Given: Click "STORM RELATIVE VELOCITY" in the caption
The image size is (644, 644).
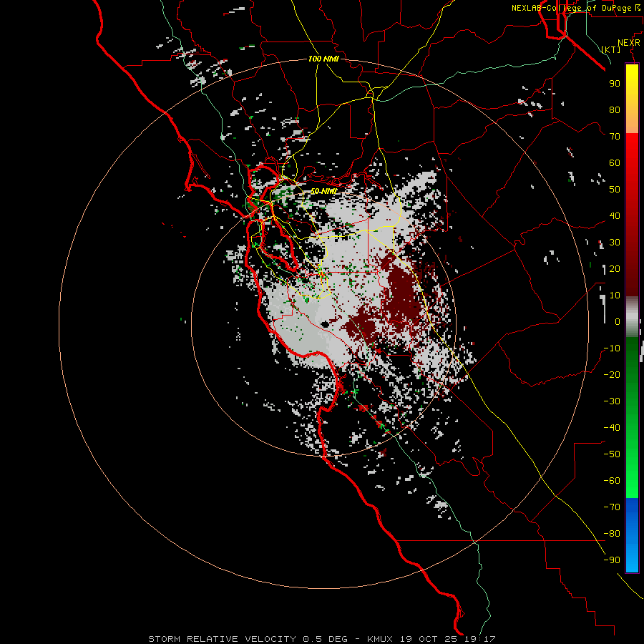Looking at the screenshot, I should (x=222, y=639).
